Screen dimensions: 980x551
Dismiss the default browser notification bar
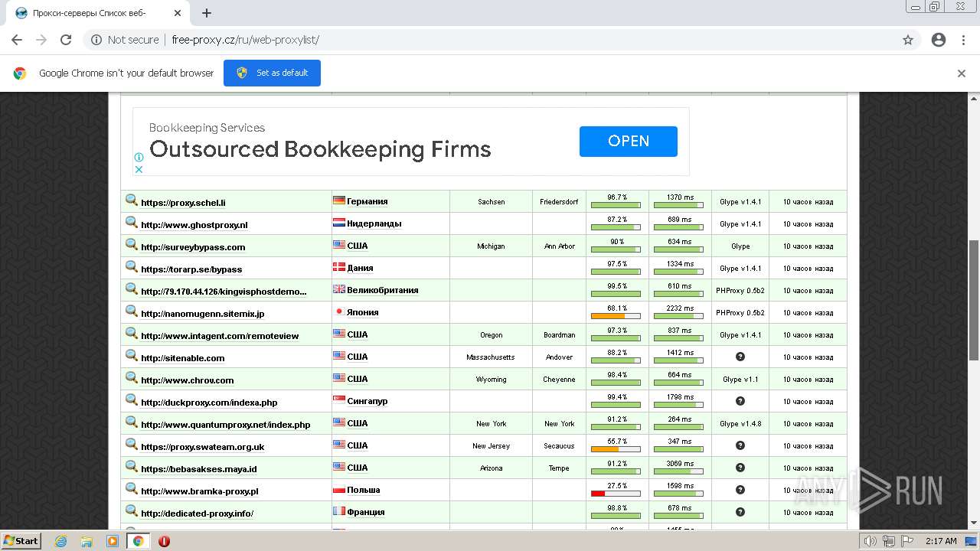point(962,73)
